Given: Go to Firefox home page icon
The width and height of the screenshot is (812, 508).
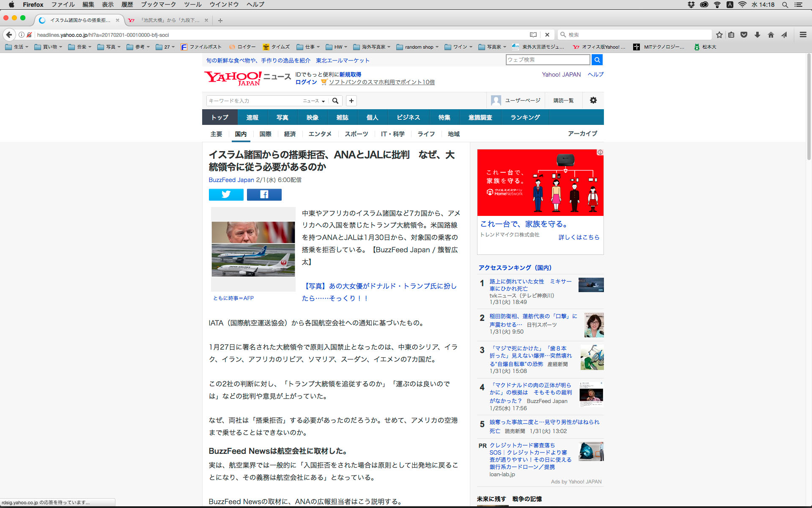Looking at the screenshot, I should pos(771,35).
